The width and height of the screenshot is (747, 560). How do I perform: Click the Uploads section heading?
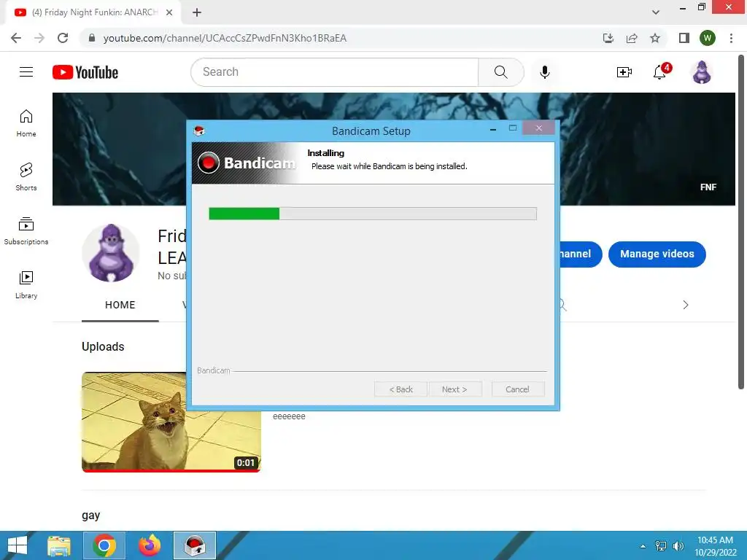pos(103,346)
